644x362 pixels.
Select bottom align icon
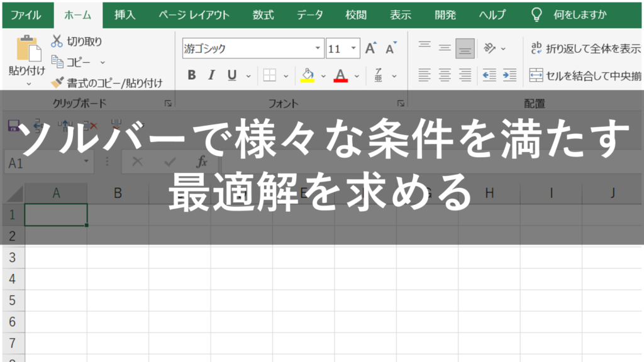(x=465, y=48)
